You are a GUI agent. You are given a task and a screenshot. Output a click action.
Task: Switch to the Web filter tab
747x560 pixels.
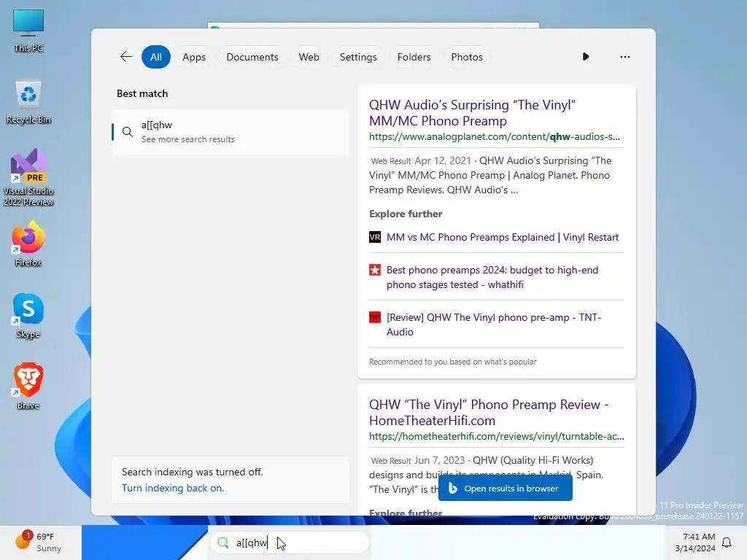[x=309, y=57]
